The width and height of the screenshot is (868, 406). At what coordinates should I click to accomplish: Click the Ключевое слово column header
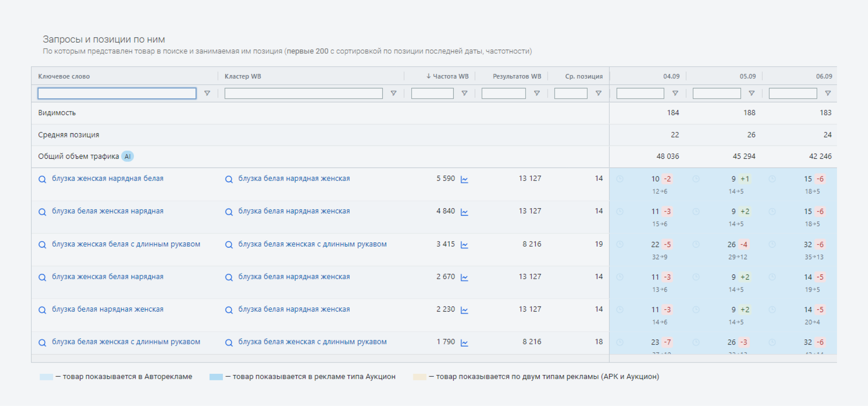point(64,76)
